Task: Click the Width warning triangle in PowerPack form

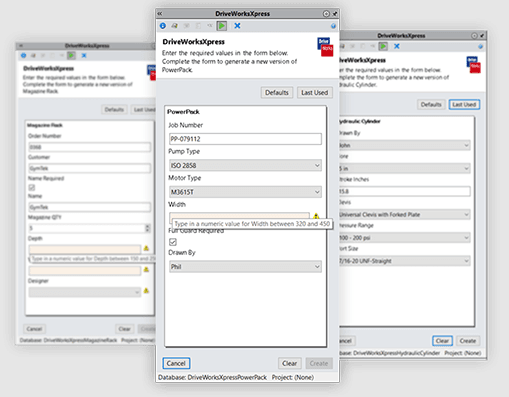Action: pyautogui.click(x=316, y=216)
